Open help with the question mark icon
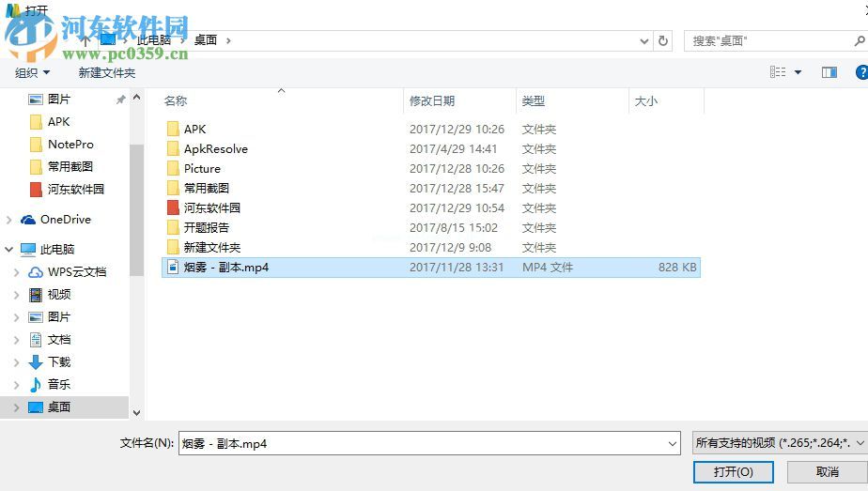The height and width of the screenshot is (491, 868). [x=862, y=72]
